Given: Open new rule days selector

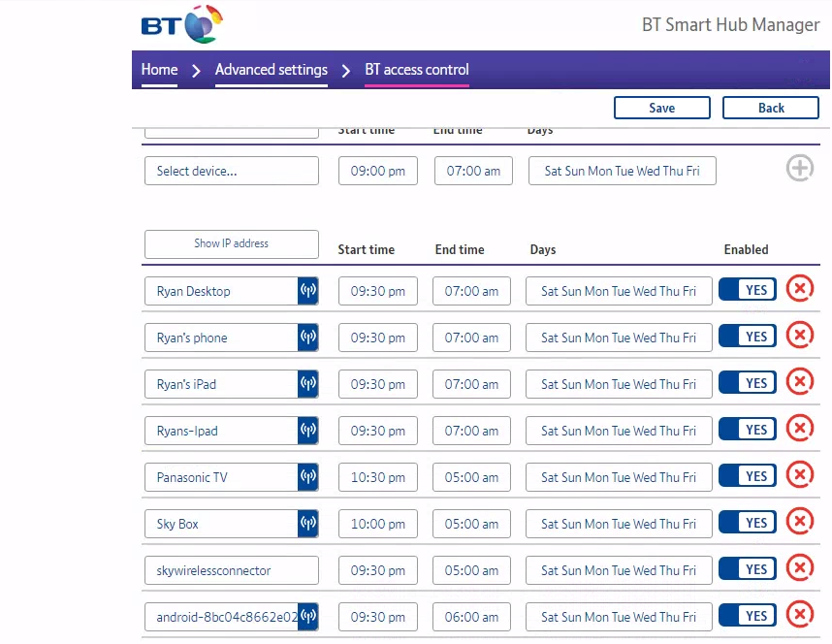Looking at the screenshot, I should [x=622, y=171].
